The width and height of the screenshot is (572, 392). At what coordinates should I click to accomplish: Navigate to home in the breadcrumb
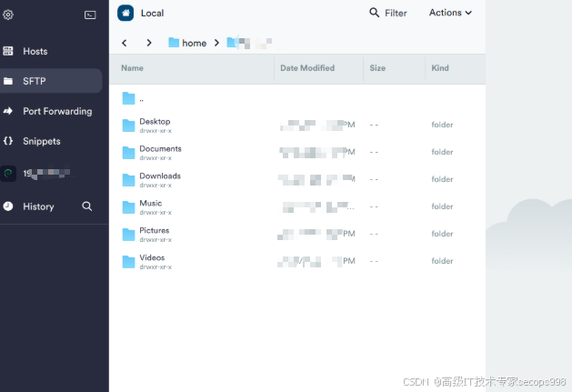[194, 43]
